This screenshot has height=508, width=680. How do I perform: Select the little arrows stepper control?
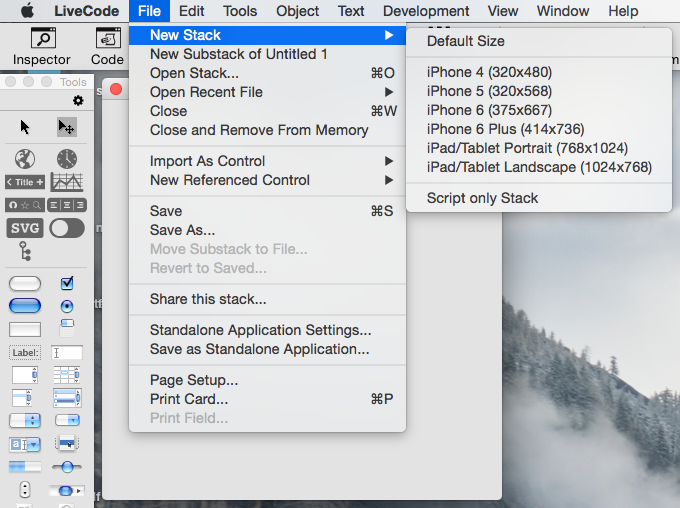click(25, 490)
